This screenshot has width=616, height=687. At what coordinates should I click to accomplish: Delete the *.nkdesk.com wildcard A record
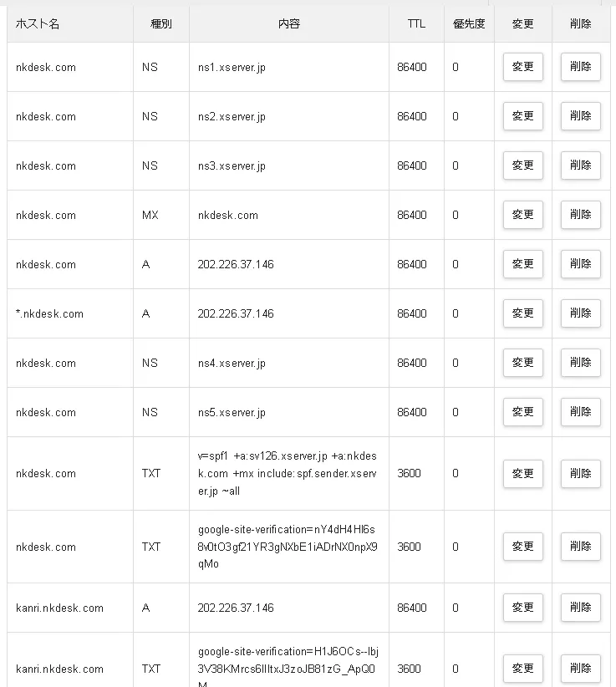(x=580, y=313)
